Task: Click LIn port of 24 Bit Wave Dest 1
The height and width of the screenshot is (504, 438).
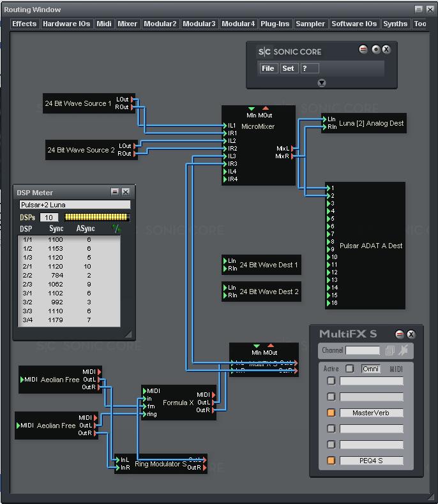Action: click(x=225, y=261)
